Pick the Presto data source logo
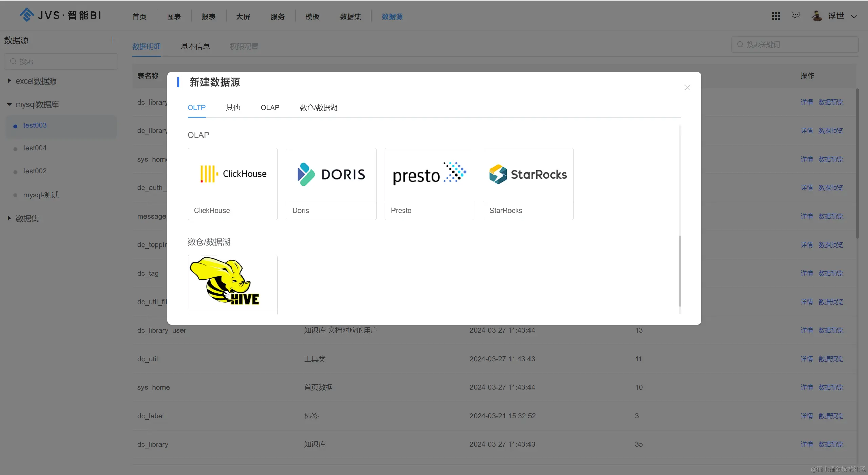 click(429, 175)
